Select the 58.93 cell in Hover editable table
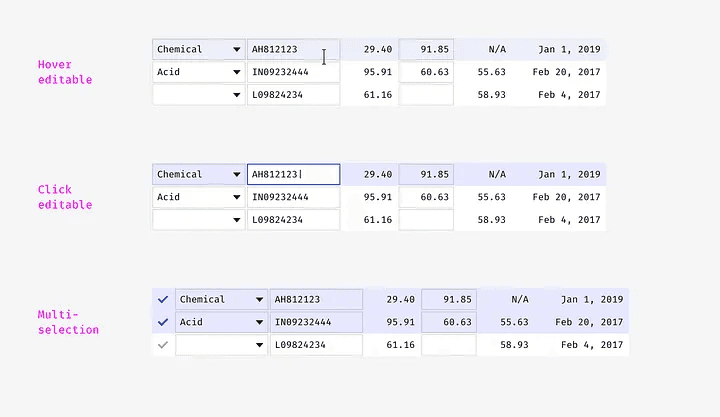This screenshot has width=720, height=417. coord(492,95)
